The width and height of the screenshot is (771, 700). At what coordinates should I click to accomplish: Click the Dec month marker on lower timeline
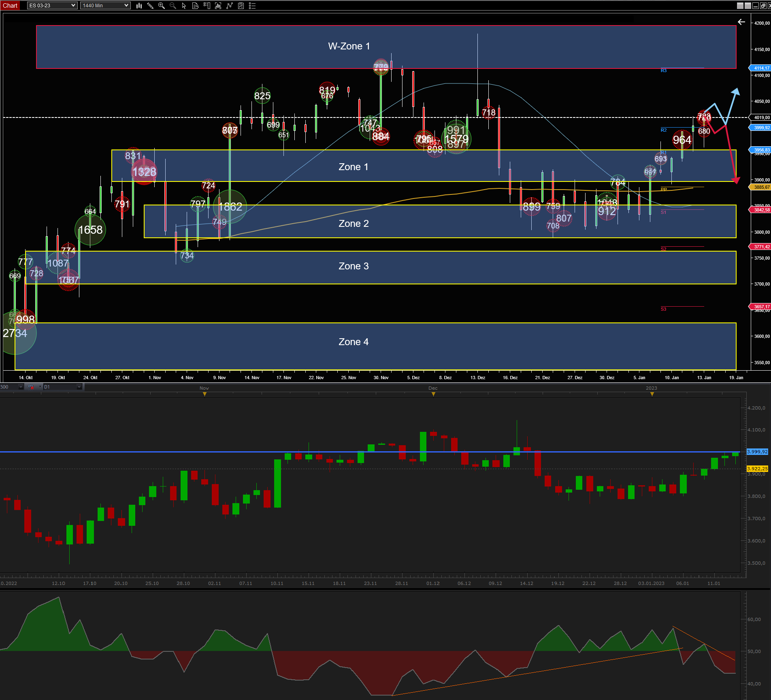(433, 394)
